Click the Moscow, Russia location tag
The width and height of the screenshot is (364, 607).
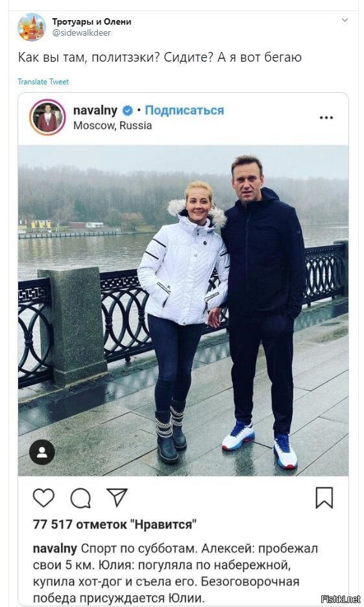pyautogui.click(x=112, y=125)
